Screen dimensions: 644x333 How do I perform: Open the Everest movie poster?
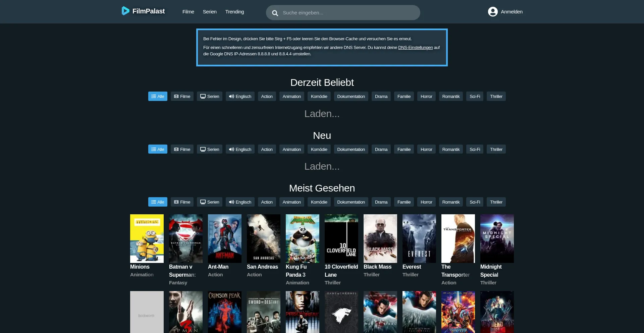[419, 238]
